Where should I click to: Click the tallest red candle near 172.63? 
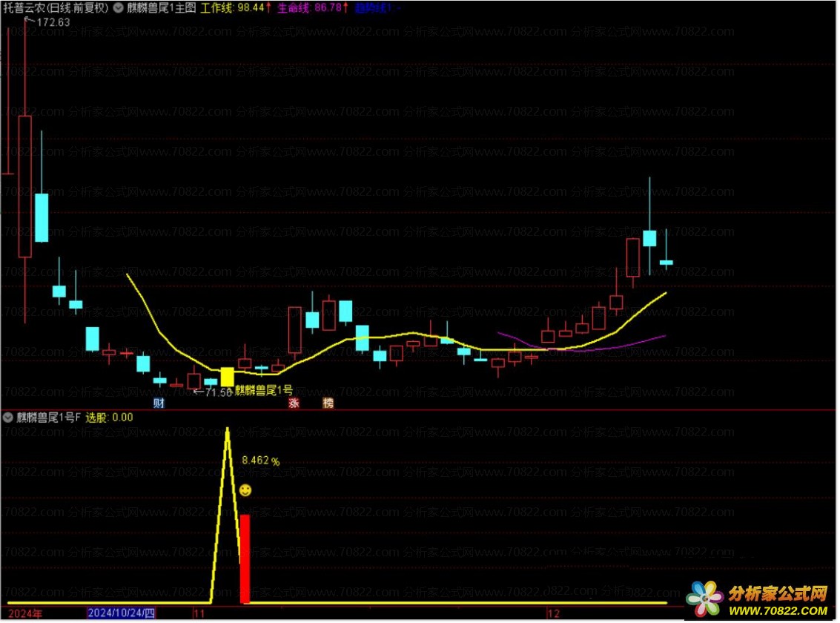pyautogui.click(x=24, y=186)
